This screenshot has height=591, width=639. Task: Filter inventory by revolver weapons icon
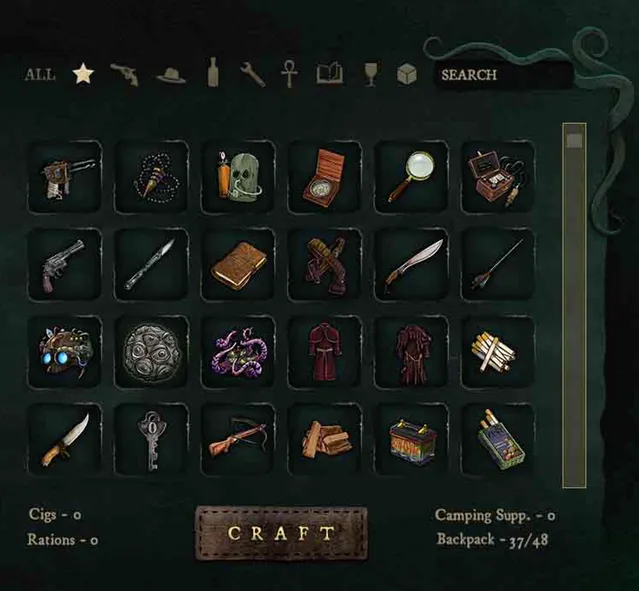point(125,75)
